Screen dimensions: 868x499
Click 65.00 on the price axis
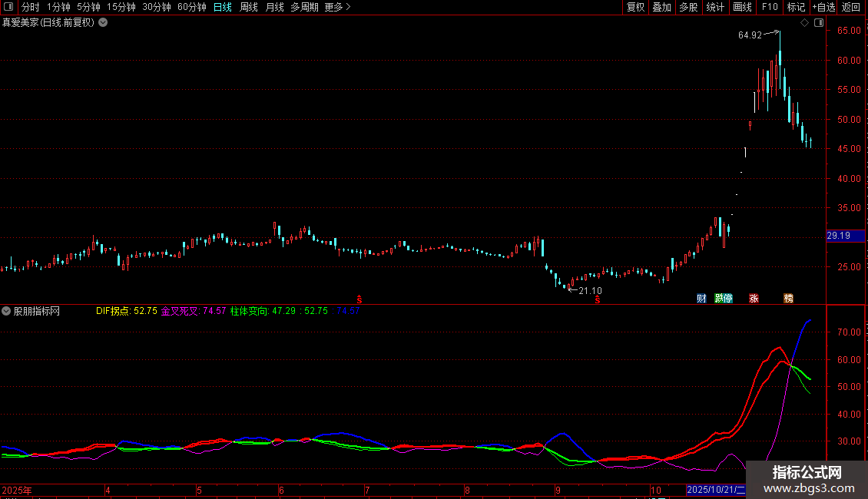(x=849, y=31)
